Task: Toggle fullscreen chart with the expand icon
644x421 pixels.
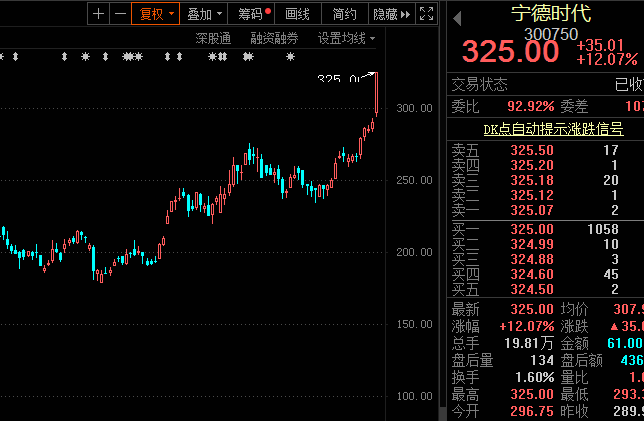Action: [x=425, y=14]
